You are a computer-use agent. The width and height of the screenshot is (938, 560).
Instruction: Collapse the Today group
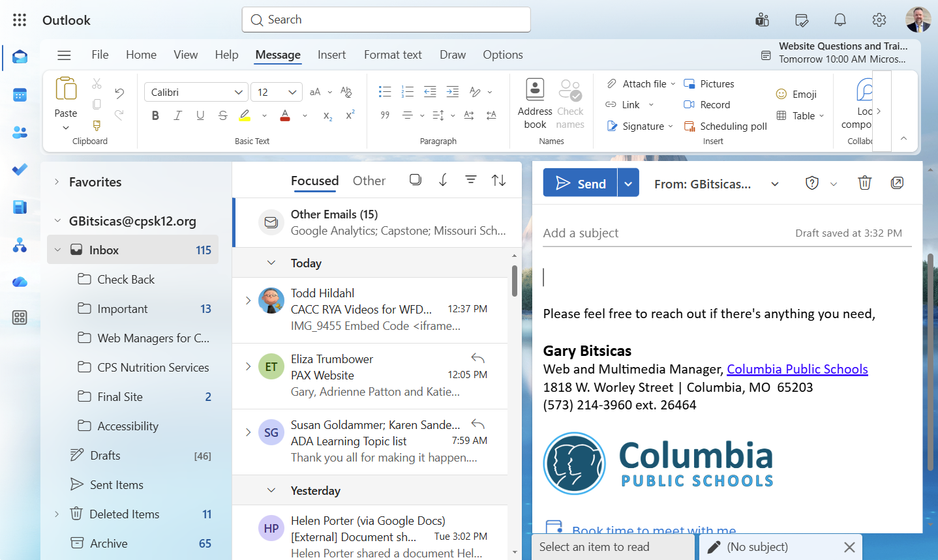point(271,263)
